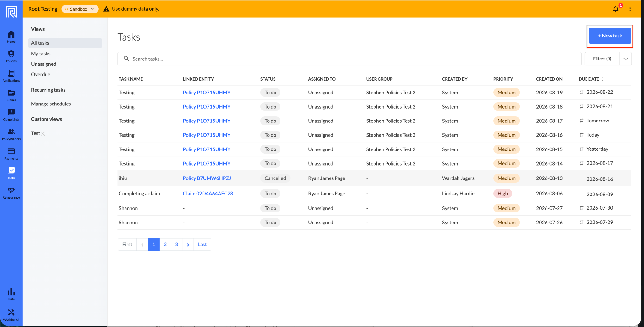
Task: Go to next page arrow
Action: (x=188, y=245)
